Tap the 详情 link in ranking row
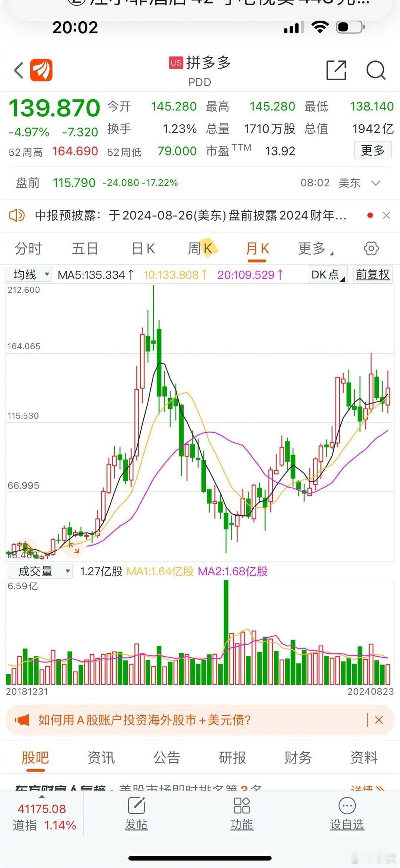This screenshot has width=400, height=868. click(x=368, y=788)
